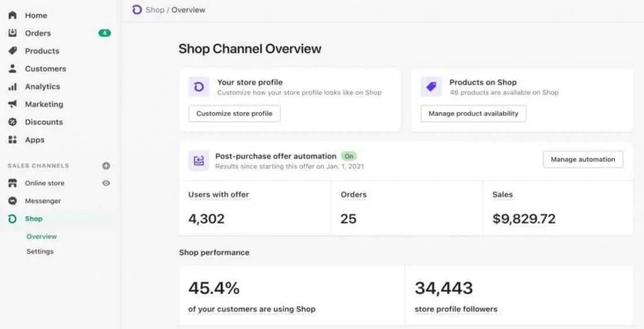Click Shop performance heading

(x=214, y=253)
